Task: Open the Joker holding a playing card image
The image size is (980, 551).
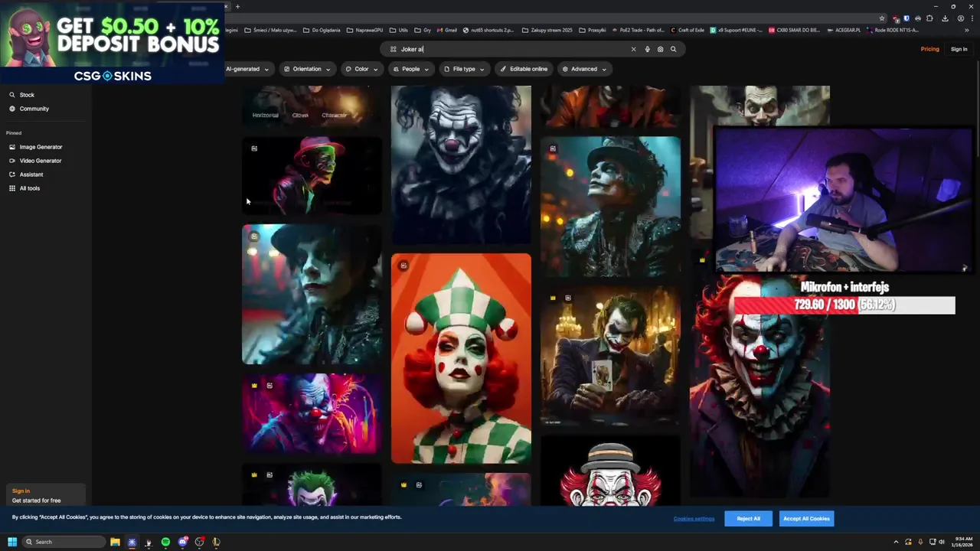Action: 610,355
